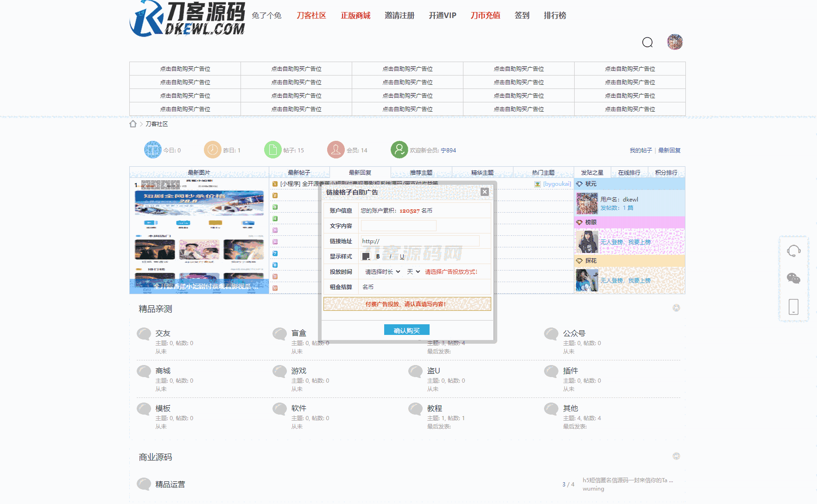The height and width of the screenshot is (504, 817).
Task: Close the 链接格子自助广告 dialog
Action: coord(485,192)
